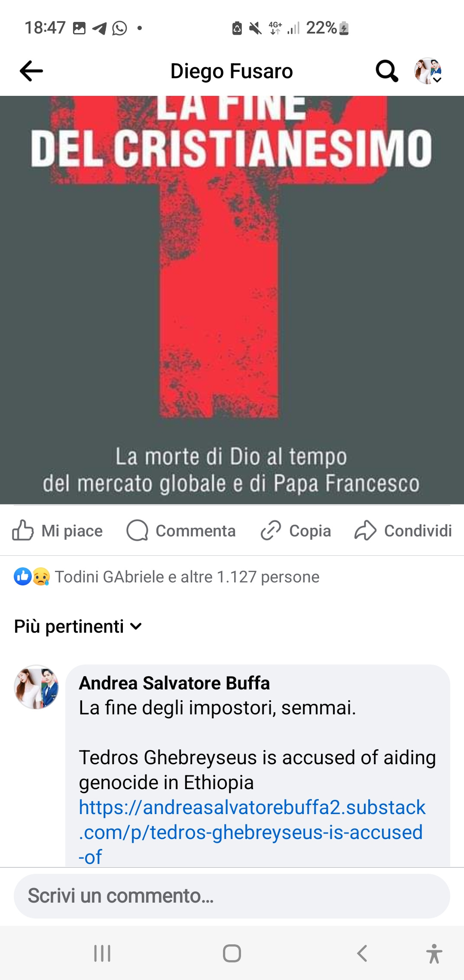Open the like and sad reactions icons
This screenshot has width=464, height=980.
coord(32,577)
